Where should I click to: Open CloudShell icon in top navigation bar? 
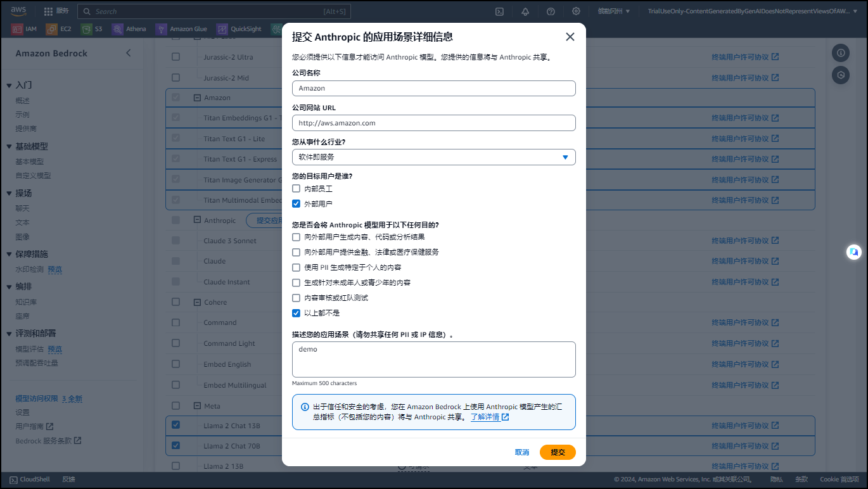(x=499, y=11)
